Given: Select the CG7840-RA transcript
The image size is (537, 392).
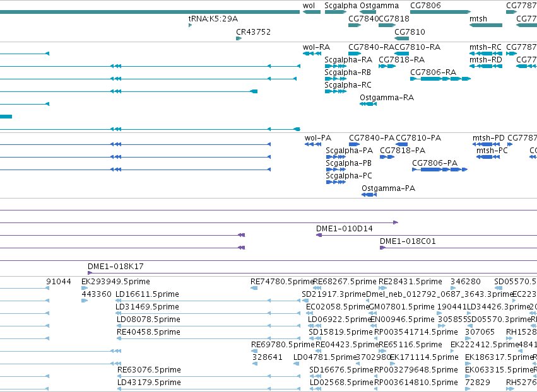Looking at the screenshot, I should [x=355, y=54].
